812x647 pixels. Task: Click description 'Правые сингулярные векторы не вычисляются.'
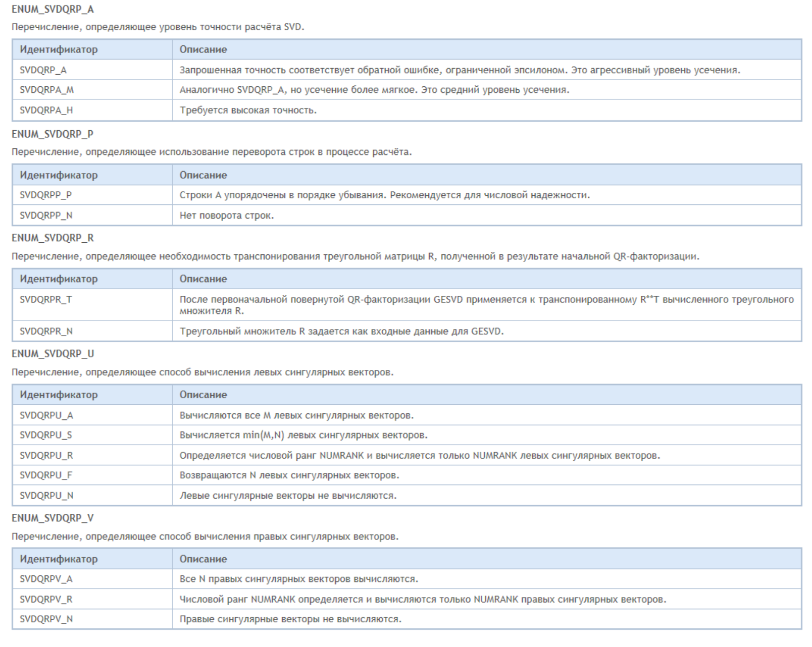(x=290, y=619)
